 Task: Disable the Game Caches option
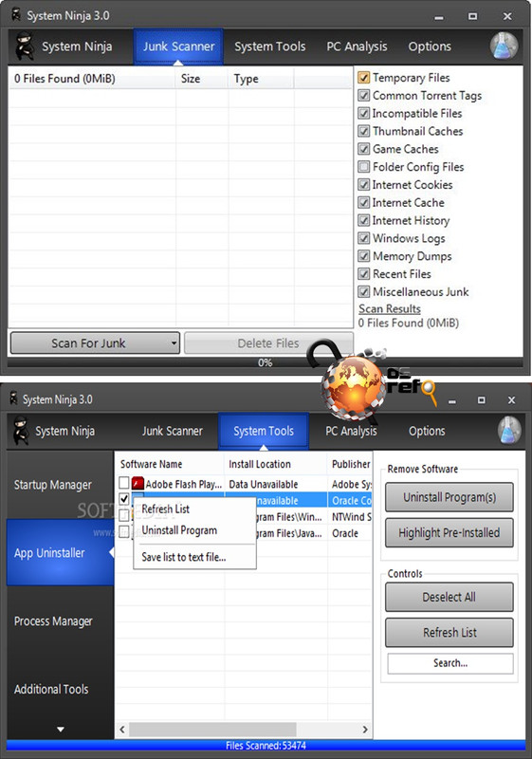[364, 149]
